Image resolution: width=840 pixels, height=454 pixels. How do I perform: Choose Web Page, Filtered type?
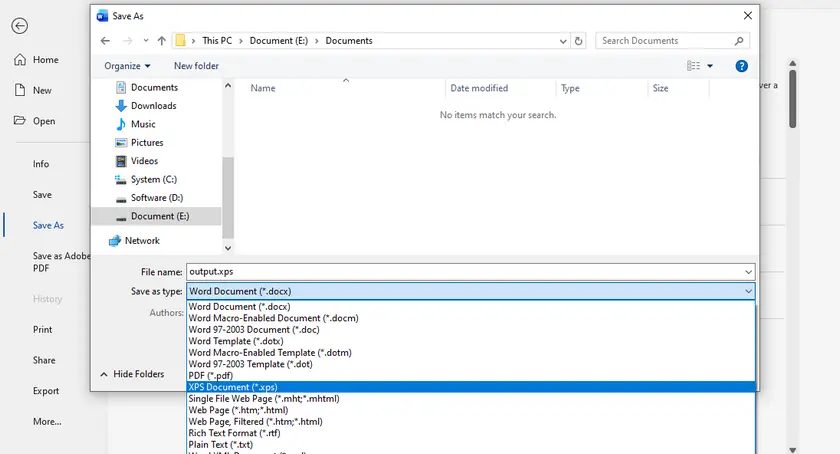(471, 422)
